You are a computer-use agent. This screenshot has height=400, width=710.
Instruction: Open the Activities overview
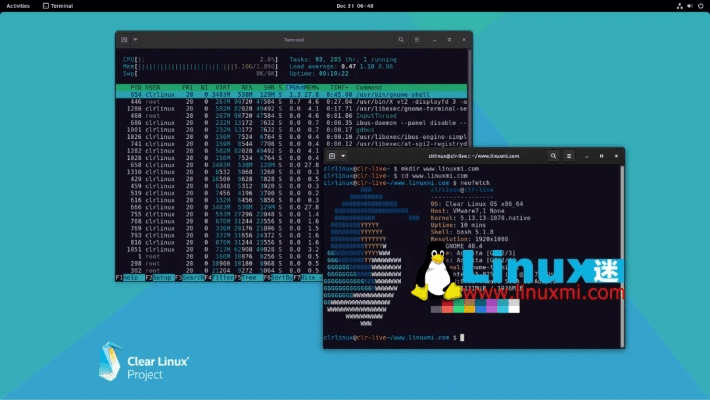18,5
